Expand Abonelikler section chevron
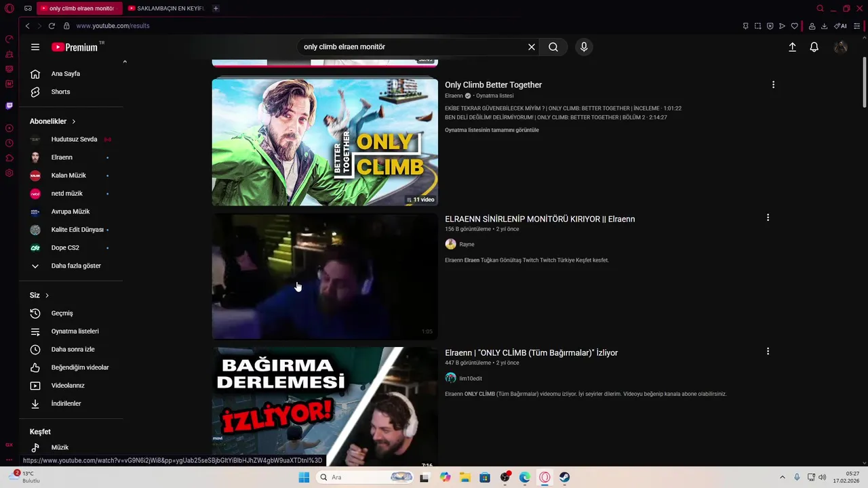Screen dimensions: 868x488 click(x=73, y=121)
